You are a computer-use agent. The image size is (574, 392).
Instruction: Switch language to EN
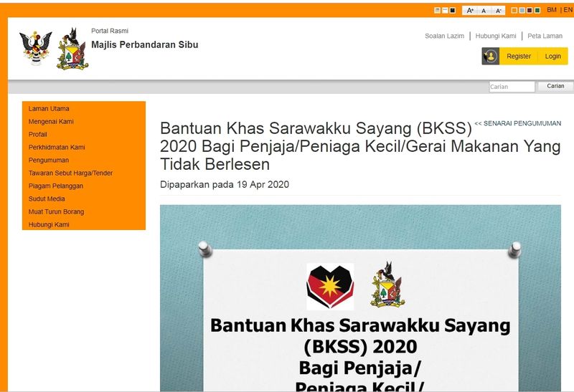[x=568, y=10]
